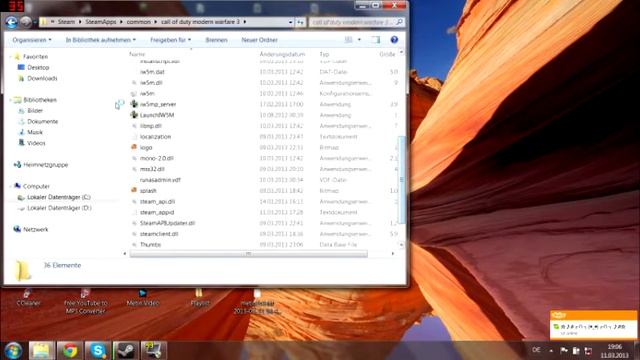The height and width of the screenshot is (360, 640).
Task: Select the localization text document
Action: pos(155,137)
